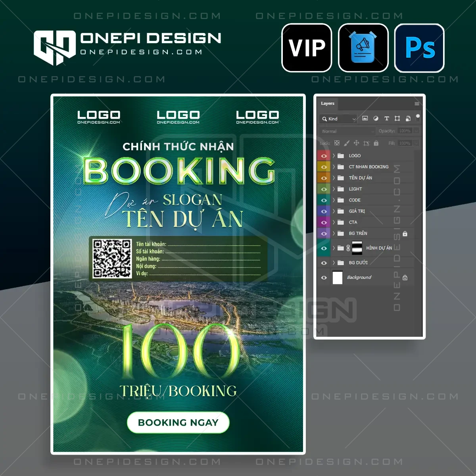The width and height of the screenshot is (476, 476).
Task: Toggle the layer filter on/off switch
Action: click(418, 117)
